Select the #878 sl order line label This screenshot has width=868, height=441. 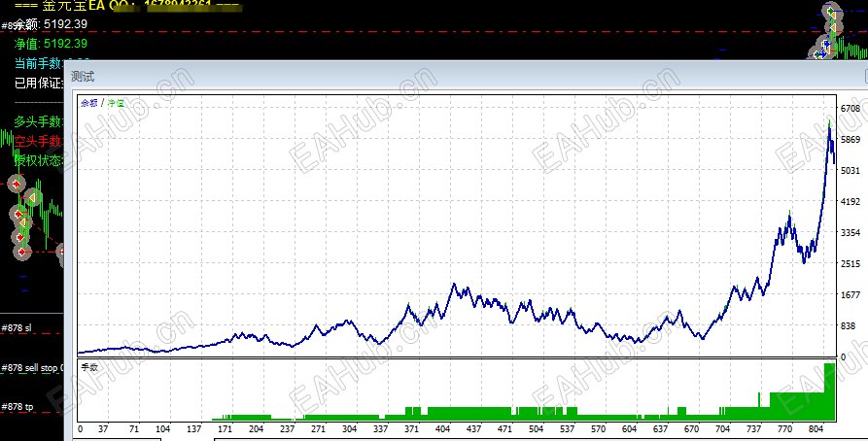17,328
